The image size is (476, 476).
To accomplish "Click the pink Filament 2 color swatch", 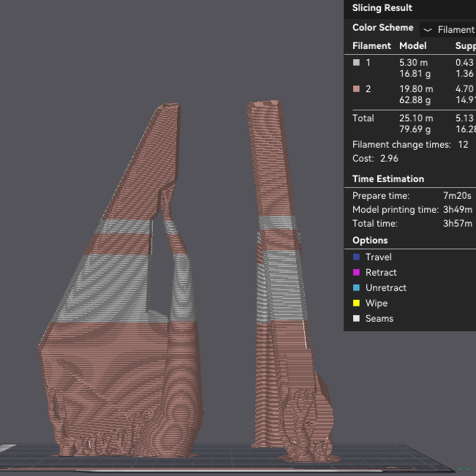I will pos(357,89).
